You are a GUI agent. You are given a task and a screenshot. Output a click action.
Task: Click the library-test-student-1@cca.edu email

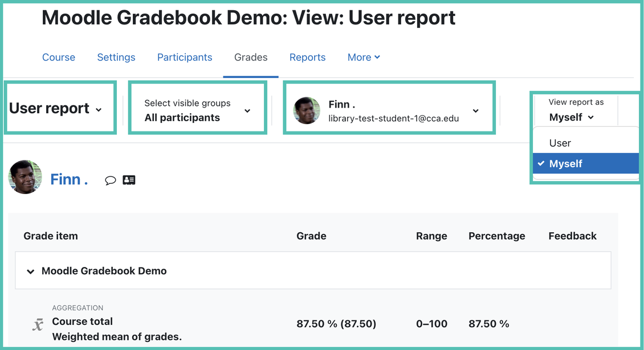click(x=393, y=118)
